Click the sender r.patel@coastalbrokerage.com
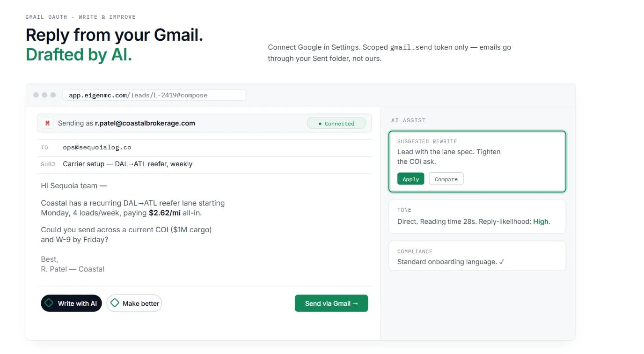The image size is (644, 354). click(x=145, y=123)
